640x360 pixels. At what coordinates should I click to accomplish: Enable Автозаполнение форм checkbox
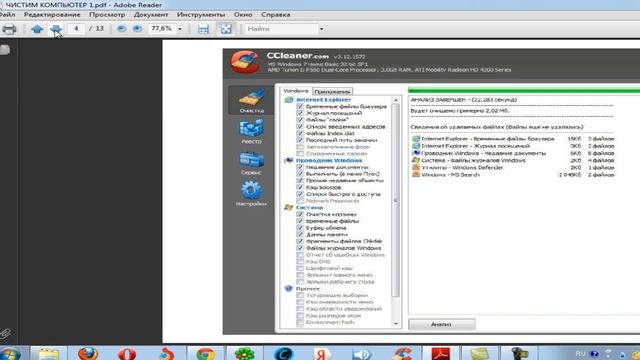coord(300,147)
